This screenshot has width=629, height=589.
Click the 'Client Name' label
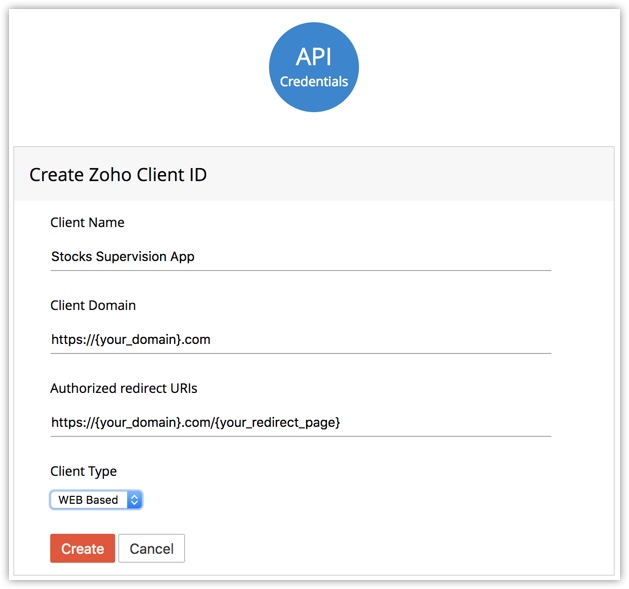pos(87,222)
